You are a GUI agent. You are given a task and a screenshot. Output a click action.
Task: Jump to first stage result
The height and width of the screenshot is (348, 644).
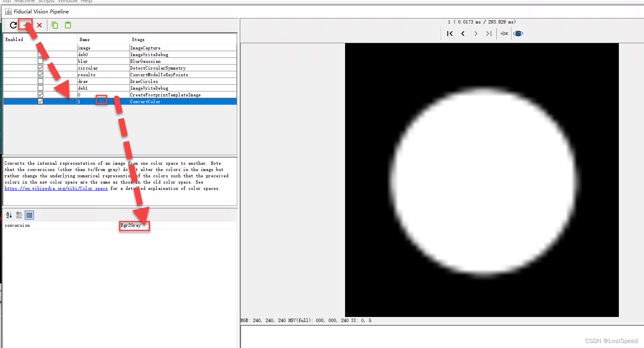(x=450, y=34)
